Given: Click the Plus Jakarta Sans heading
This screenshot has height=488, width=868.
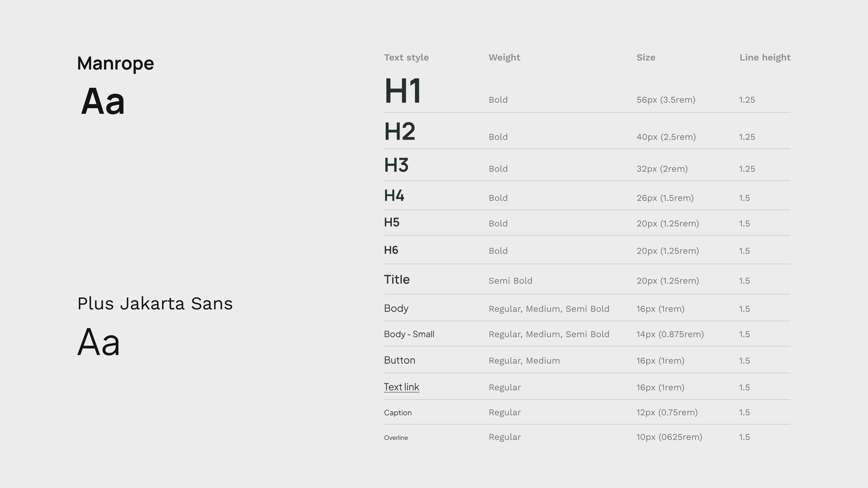Looking at the screenshot, I should point(155,303).
